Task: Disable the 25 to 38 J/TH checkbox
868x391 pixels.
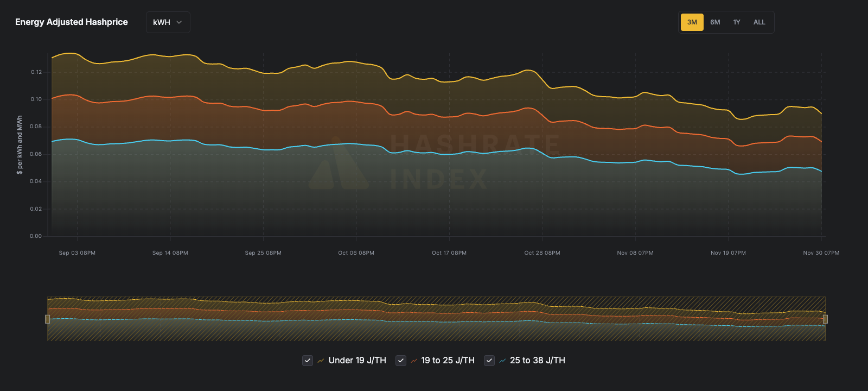Action: coord(489,361)
